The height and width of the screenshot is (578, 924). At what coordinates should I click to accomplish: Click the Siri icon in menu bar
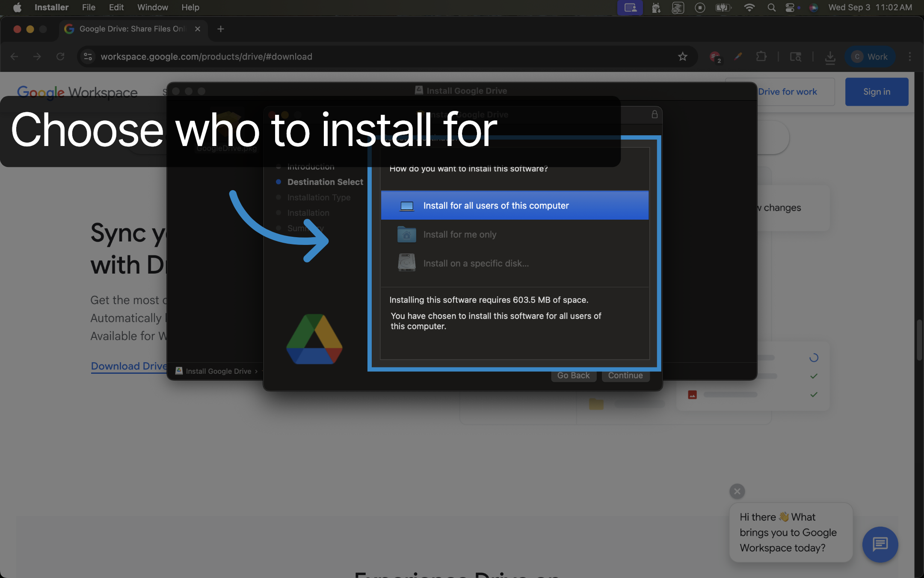tap(814, 7)
